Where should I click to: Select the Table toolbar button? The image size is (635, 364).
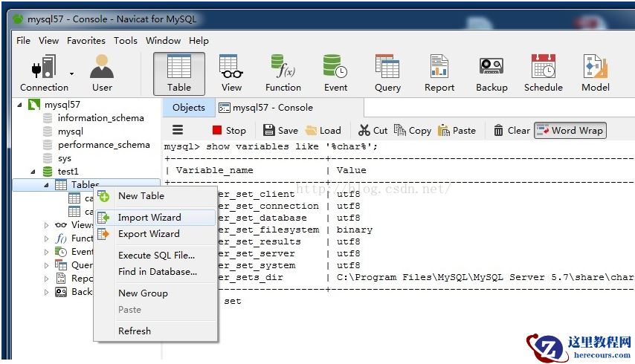[179, 74]
